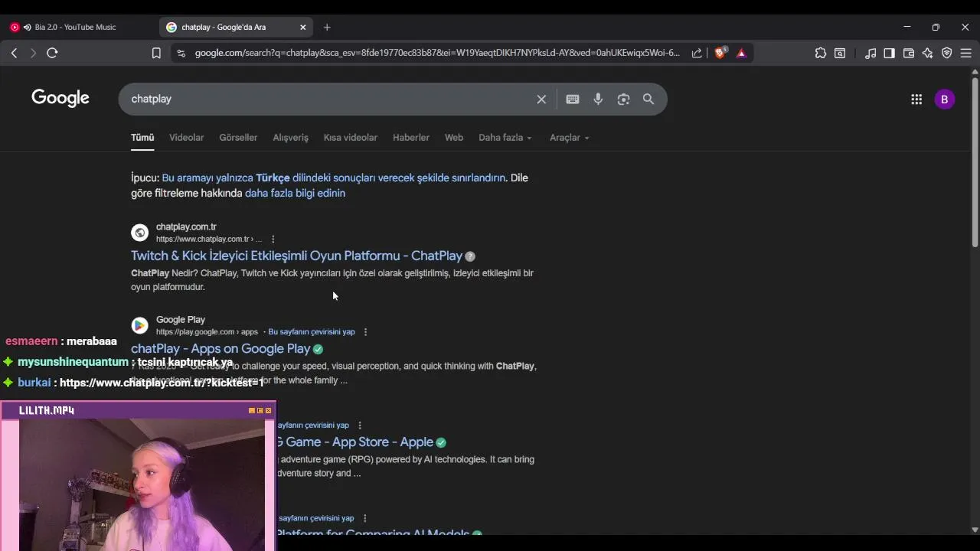The width and height of the screenshot is (980, 551).
Task: Go back with the browser back arrow
Action: click(14, 53)
